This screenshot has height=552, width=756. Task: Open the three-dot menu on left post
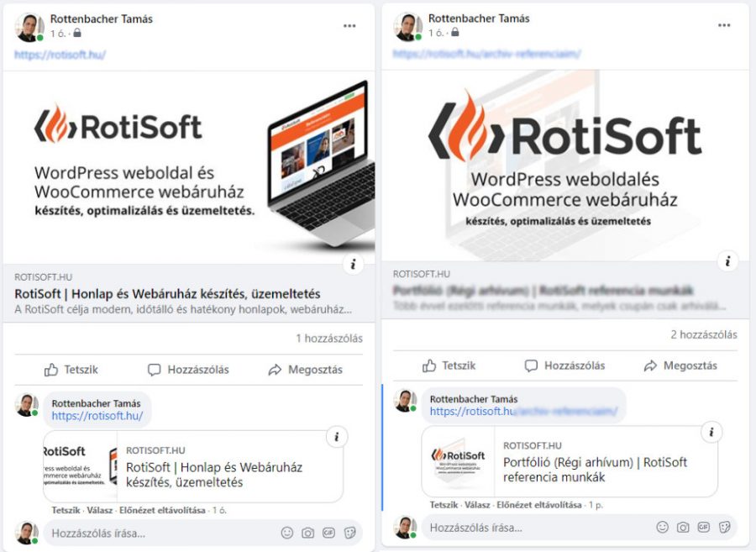click(349, 26)
